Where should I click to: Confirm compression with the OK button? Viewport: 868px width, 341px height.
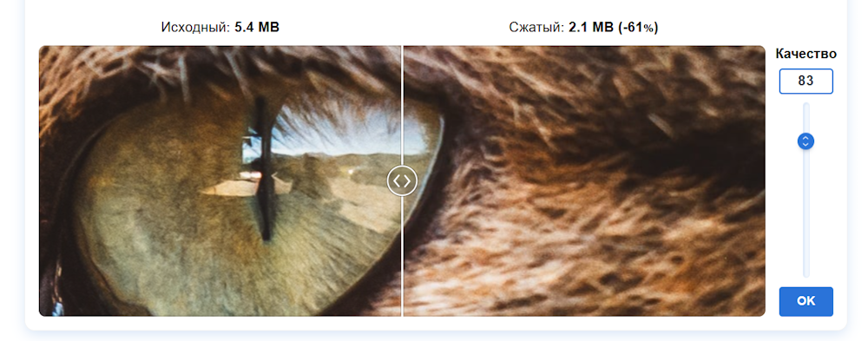pos(806,301)
